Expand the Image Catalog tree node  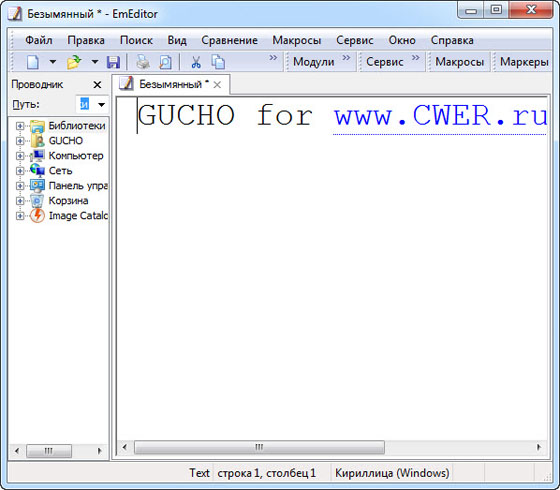pyautogui.click(x=20, y=216)
